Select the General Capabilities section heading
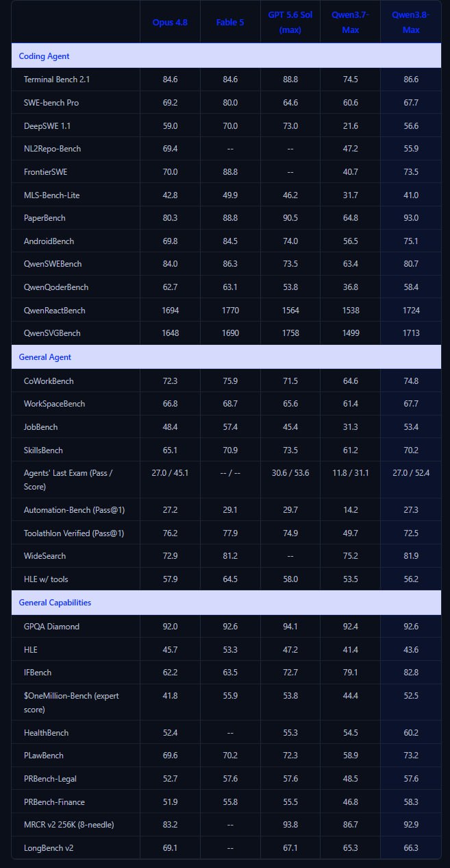 point(55,603)
